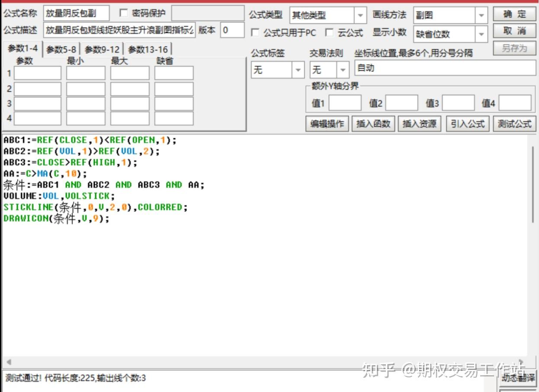Click the 值1 input field
Image resolution: width=539 pixels, height=392 pixels.
click(345, 103)
